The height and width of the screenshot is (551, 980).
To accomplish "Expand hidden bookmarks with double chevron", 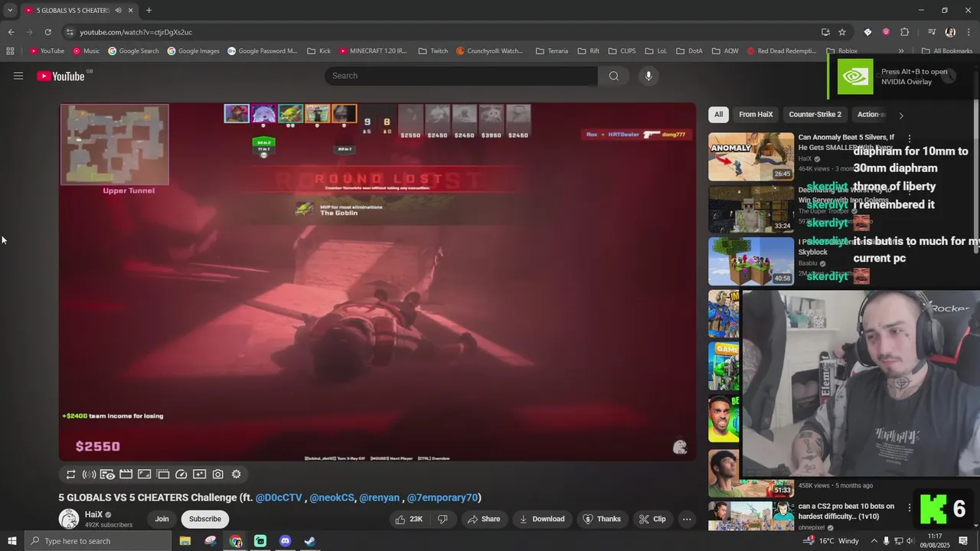I will point(900,51).
